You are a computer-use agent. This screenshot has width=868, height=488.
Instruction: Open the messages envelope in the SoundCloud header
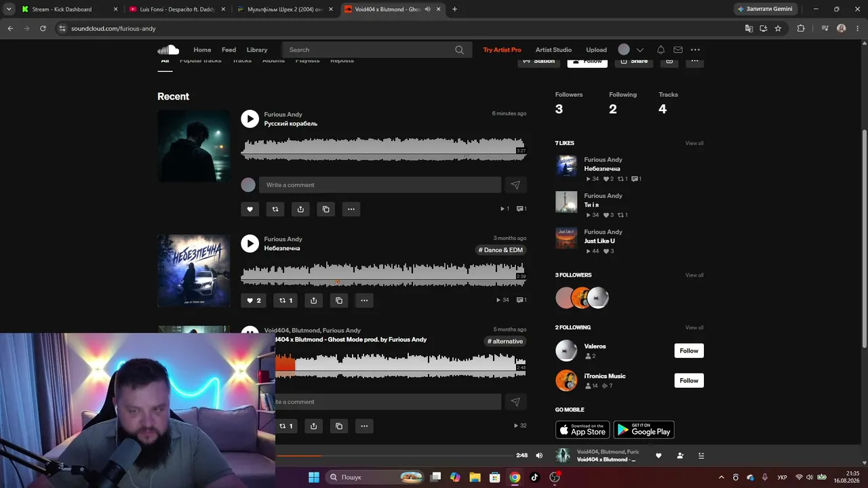pyautogui.click(x=678, y=49)
